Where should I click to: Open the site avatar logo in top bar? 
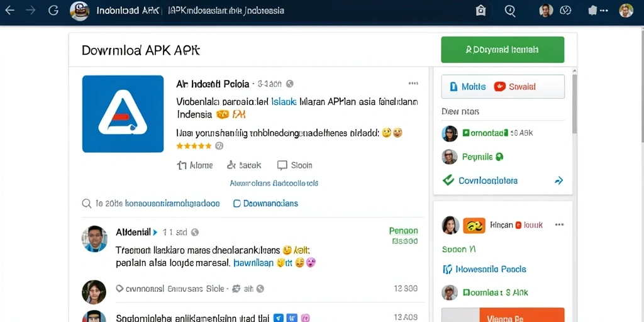80,11
